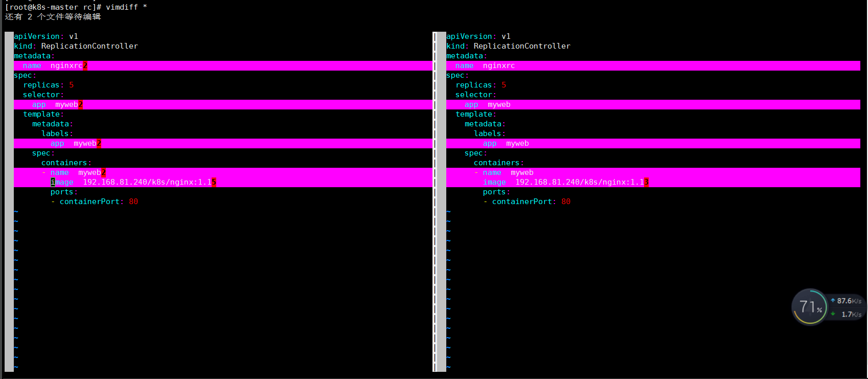
Task: Click the '- name myweb' container line in right pane
Action: [x=653, y=172]
